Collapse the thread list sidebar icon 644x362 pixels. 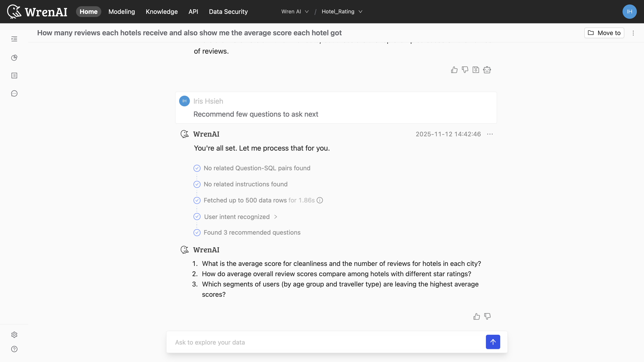pyautogui.click(x=14, y=39)
